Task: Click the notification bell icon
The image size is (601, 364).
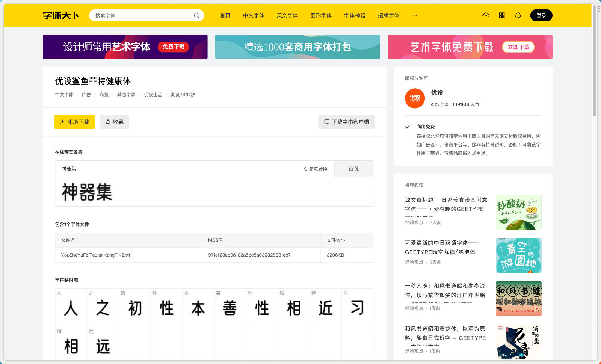Action: pos(518,15)
